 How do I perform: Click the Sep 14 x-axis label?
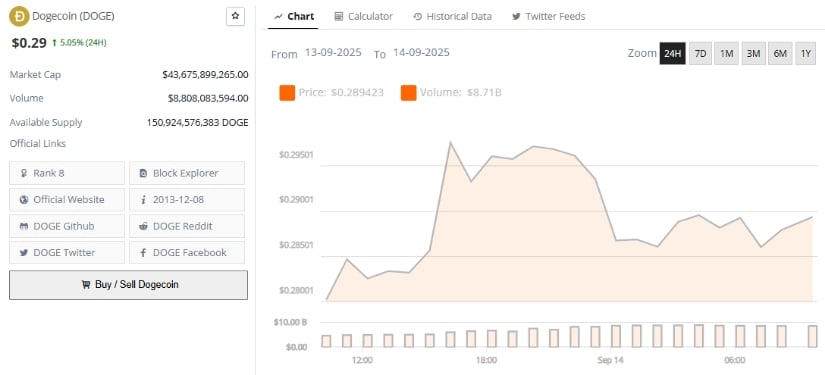(x=610, y=361)
